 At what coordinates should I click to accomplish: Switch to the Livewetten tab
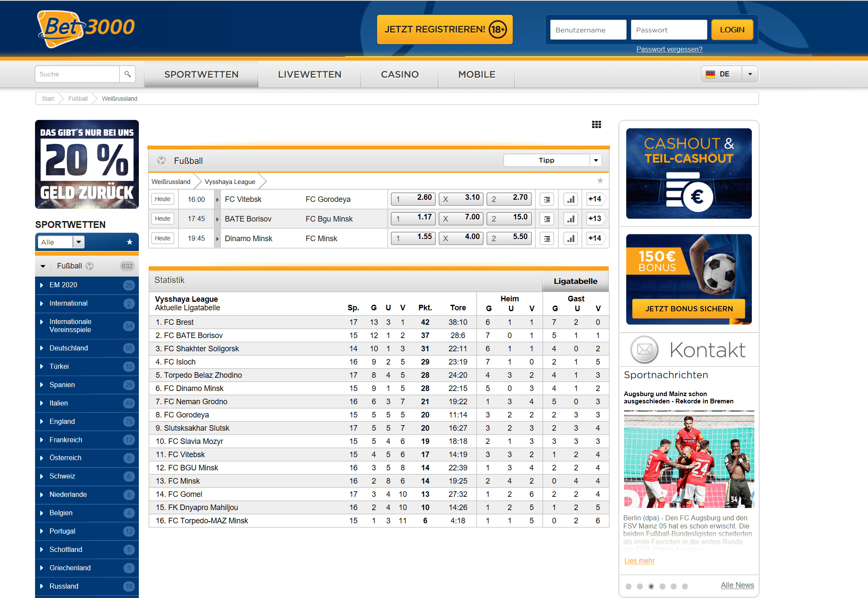pos(310,74)
